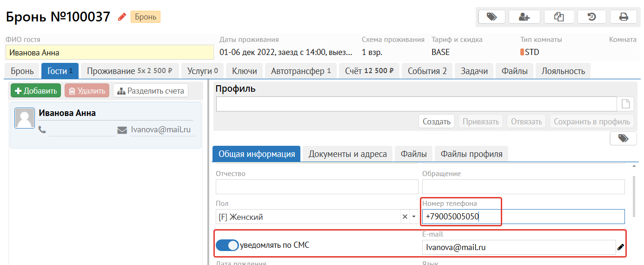
Task: Click the vertical scrollbar in guest info panel
Action: click(x=634, y=196)
